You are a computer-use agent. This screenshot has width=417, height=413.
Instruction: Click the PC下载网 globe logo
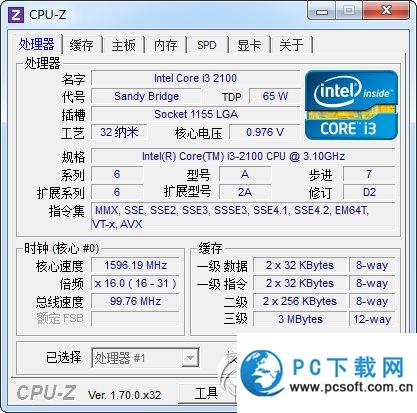pos(263,372)
